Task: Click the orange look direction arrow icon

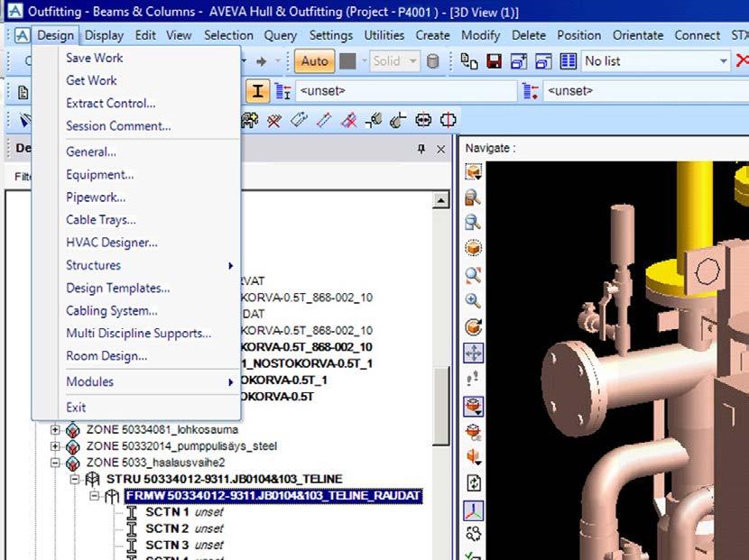Action: (x=474, y=457)
